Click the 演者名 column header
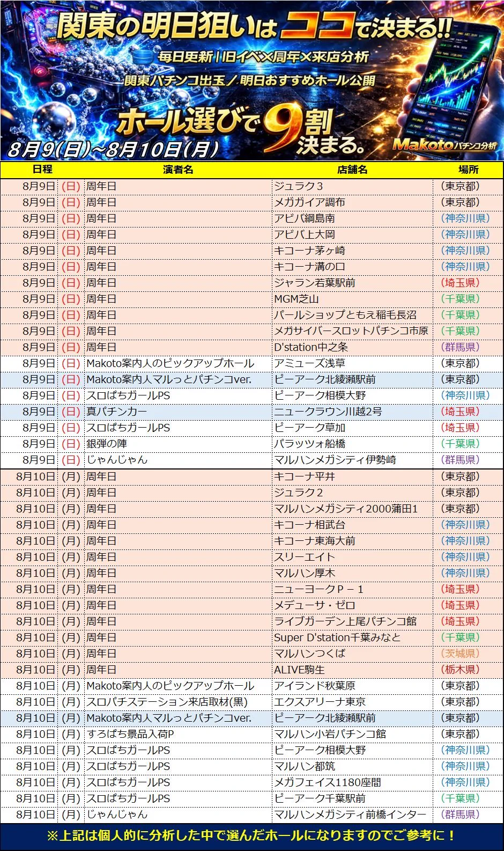The image size is (504, 851). 178,170
